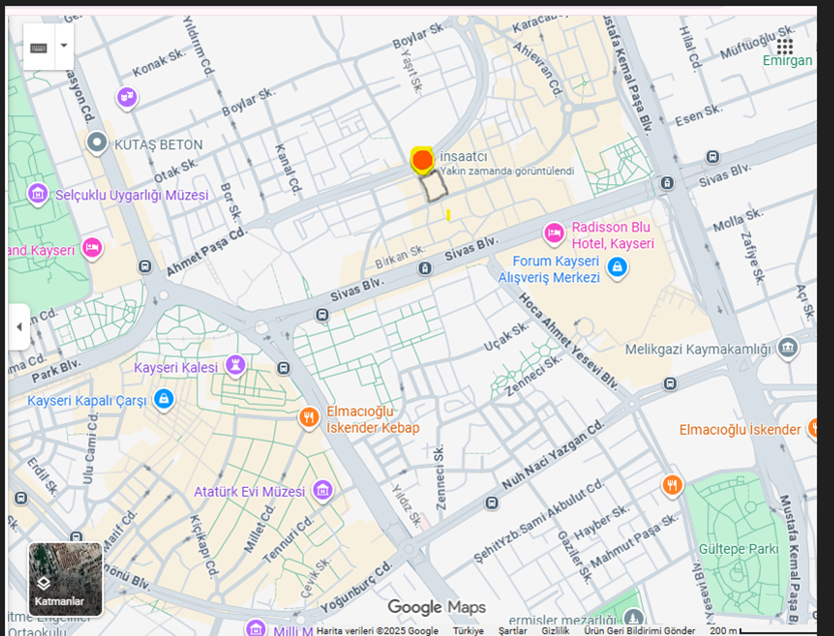Open the Gizlilik privacy link
The height and width of the screenshot is (636, 834).
(x=555, y=631)
